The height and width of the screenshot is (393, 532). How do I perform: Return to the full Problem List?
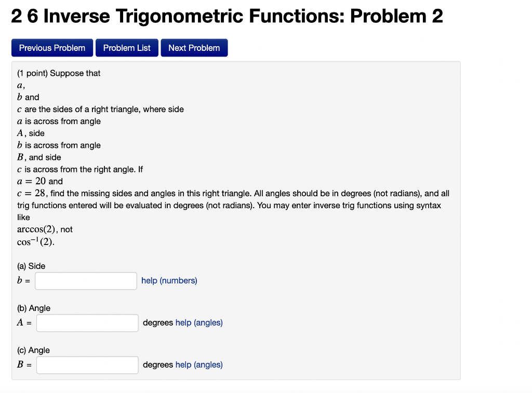point(127,47)
